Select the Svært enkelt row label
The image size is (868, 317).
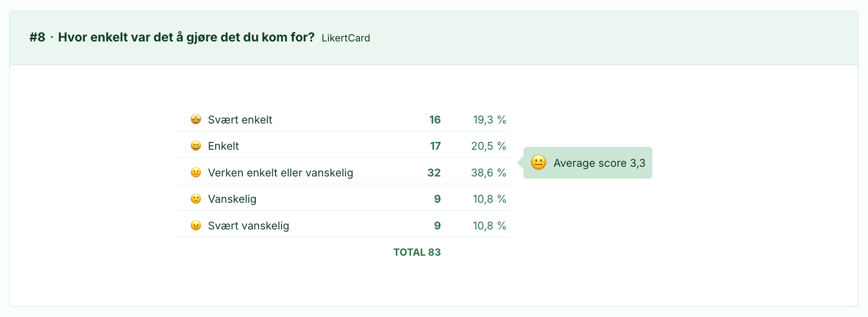[240, 120]
